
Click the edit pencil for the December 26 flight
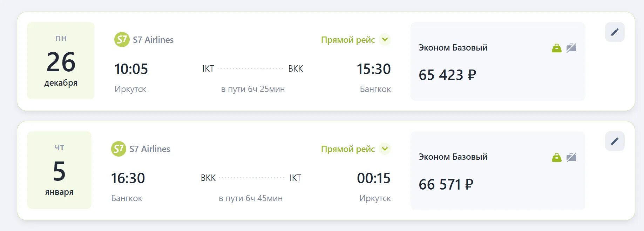615,32
